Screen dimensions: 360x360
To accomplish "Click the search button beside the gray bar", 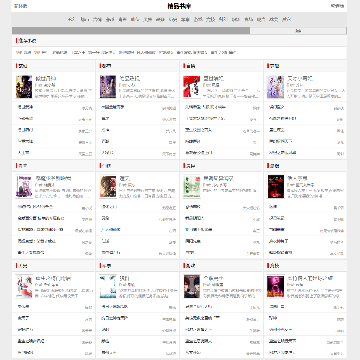I will (298, 31).
